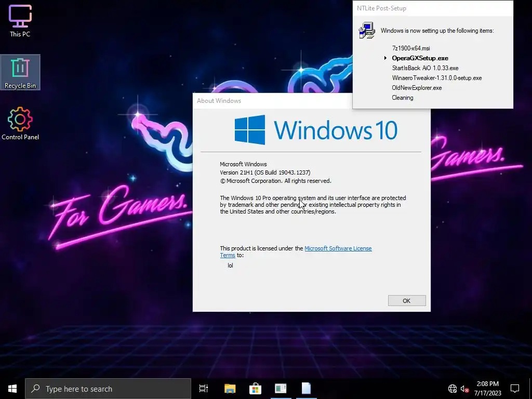Open File Explorer from the taskbar
This screenshot has width=532, height=399.
pos(230,389)
